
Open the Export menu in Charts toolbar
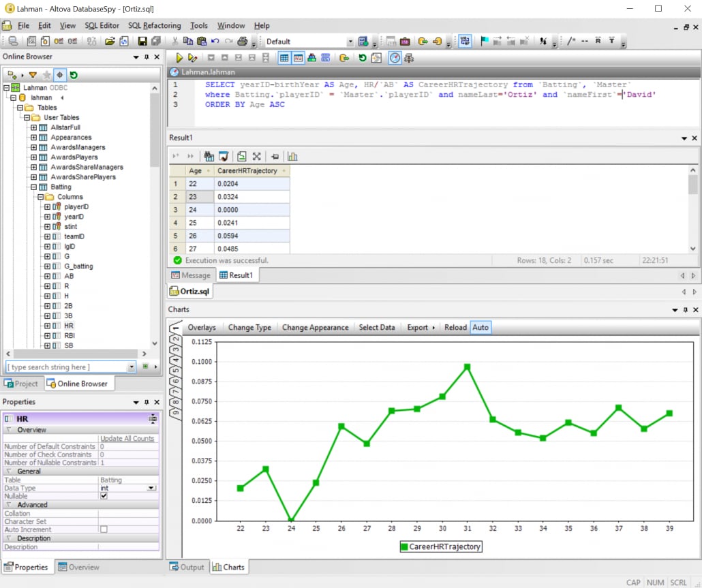click(421, 327)
